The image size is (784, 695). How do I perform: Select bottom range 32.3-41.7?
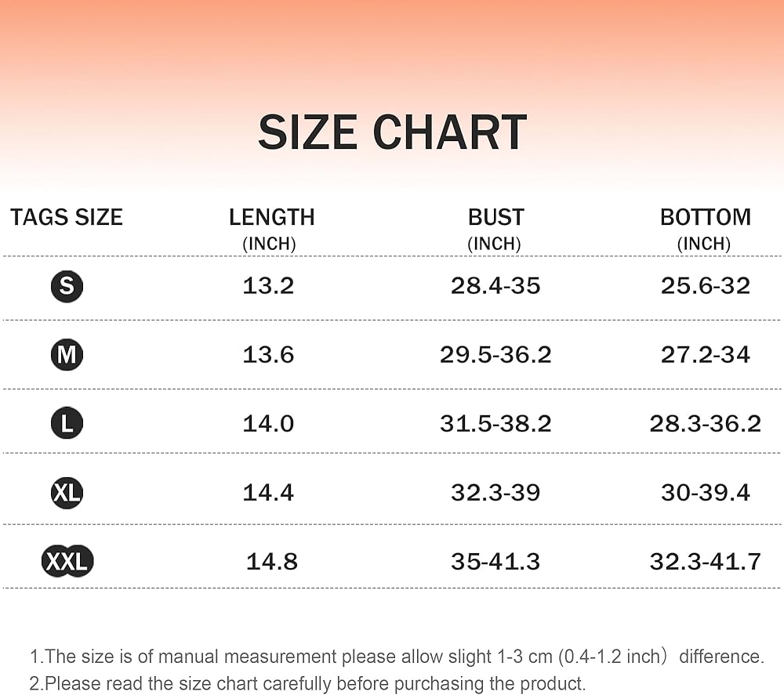click(x=705, y=562)
